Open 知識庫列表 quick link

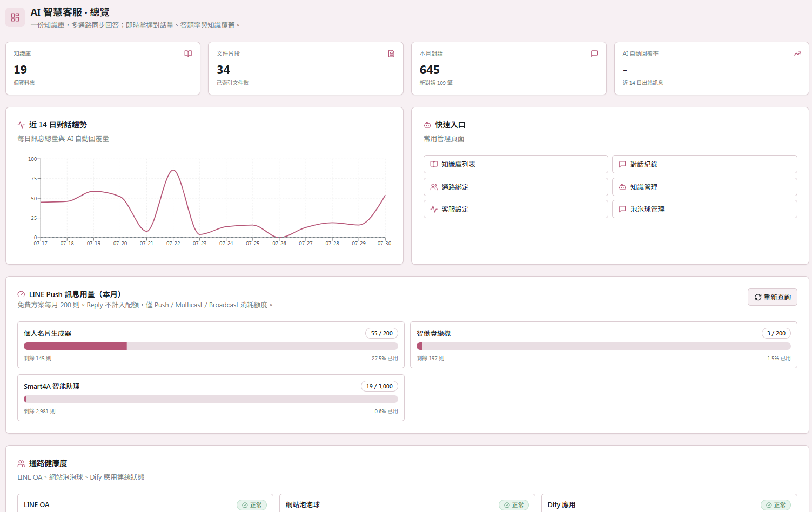tap(516, 164)
